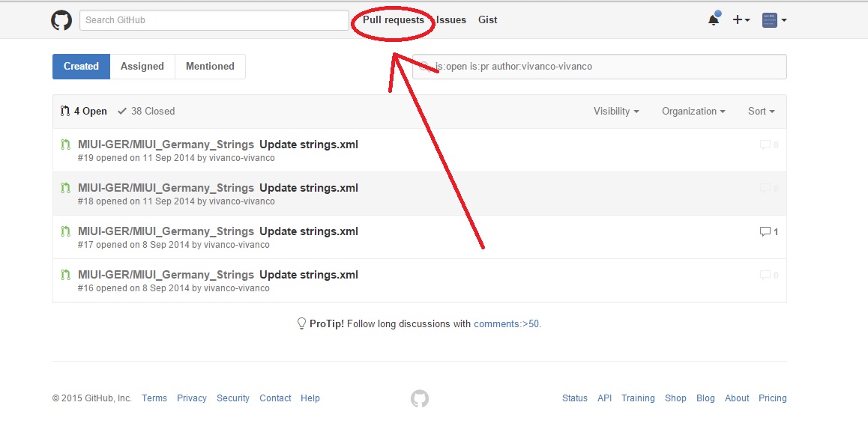Click comment count icon of pull request #16
This screenshot has height=444, width=868.
point(769,275)
